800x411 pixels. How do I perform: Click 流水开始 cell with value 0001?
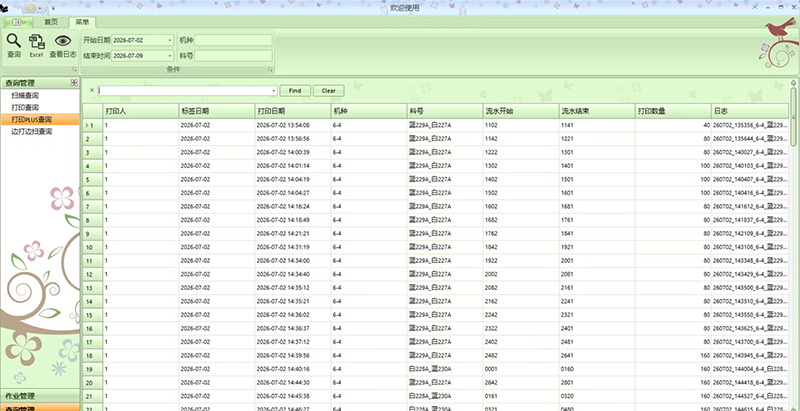[x=521, y=369]
